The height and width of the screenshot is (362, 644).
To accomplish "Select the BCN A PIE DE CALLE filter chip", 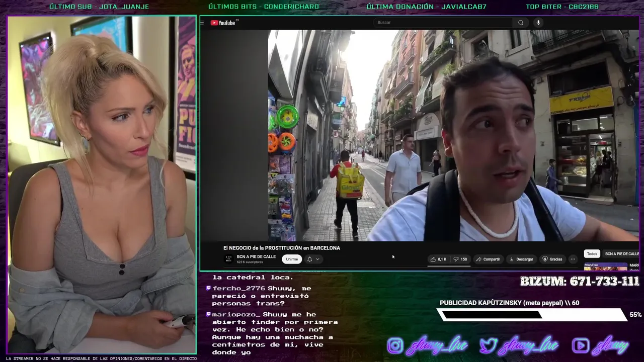I will pyautogui.click(x=621, y=254).
